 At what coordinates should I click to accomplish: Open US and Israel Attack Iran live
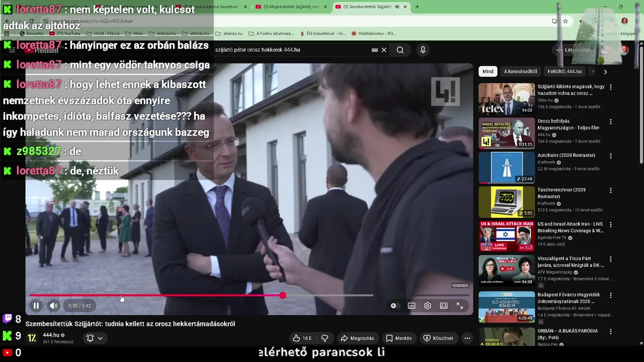[507, 236]
